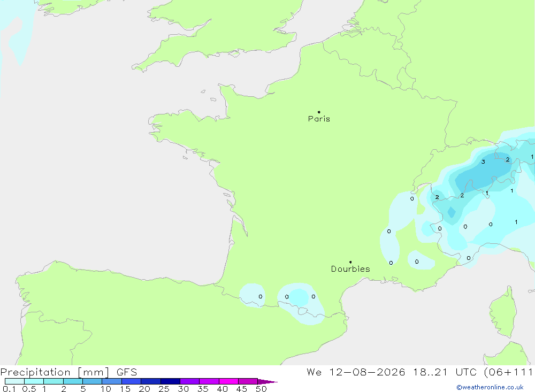Click the legend value label 25
This screenshot has height=392, width=535.
pyautogui.click(x=164, y=389)
